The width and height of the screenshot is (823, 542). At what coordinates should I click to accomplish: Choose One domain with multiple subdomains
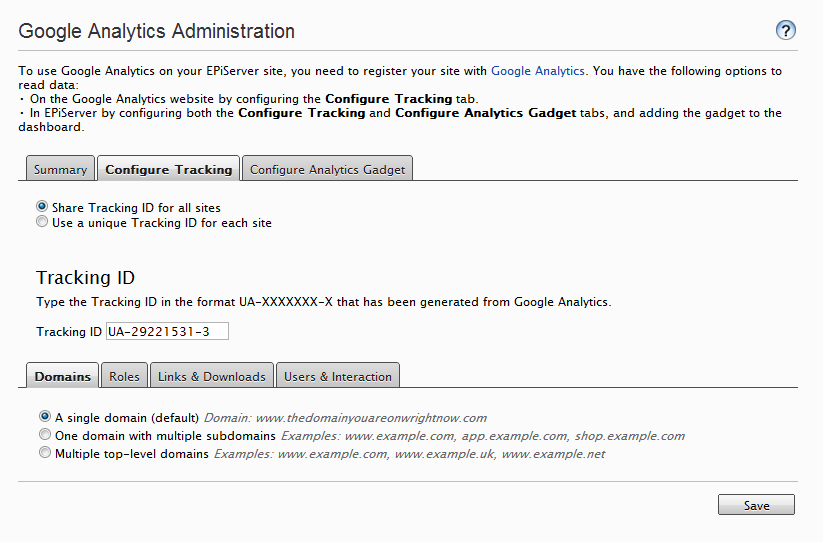tap(44, 435)
